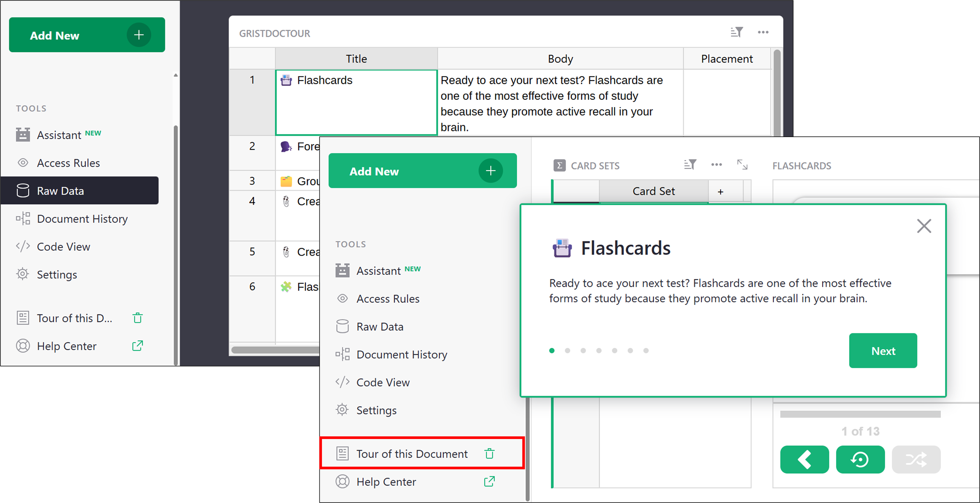This screenshot has height=503, width=980.
Task: Click the Card Sets sort filter icon
Action: click(690, 165)
